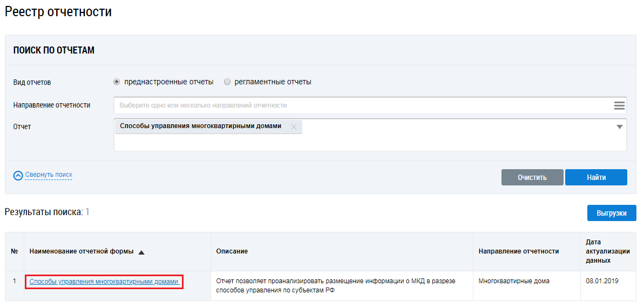The image size is (644, 307).
Task: Click the № column header
Action: pos(14,252)
